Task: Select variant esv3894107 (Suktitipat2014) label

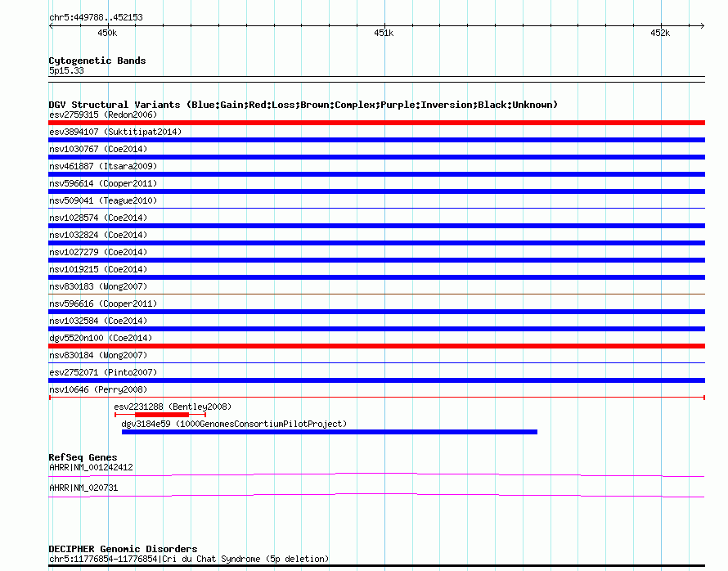Action: coord(115,132)
